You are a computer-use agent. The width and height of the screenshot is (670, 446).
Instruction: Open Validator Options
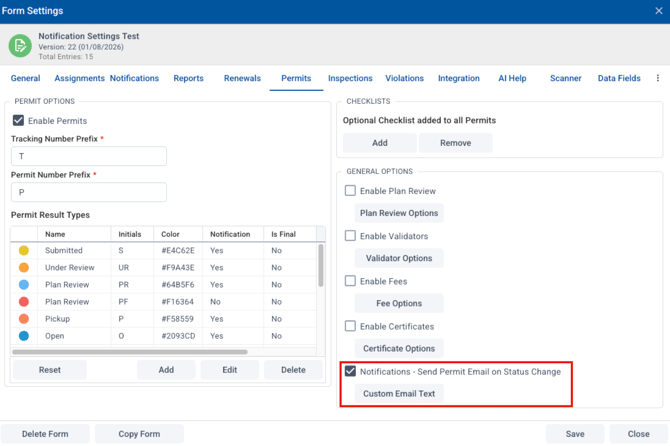(399, 258)
